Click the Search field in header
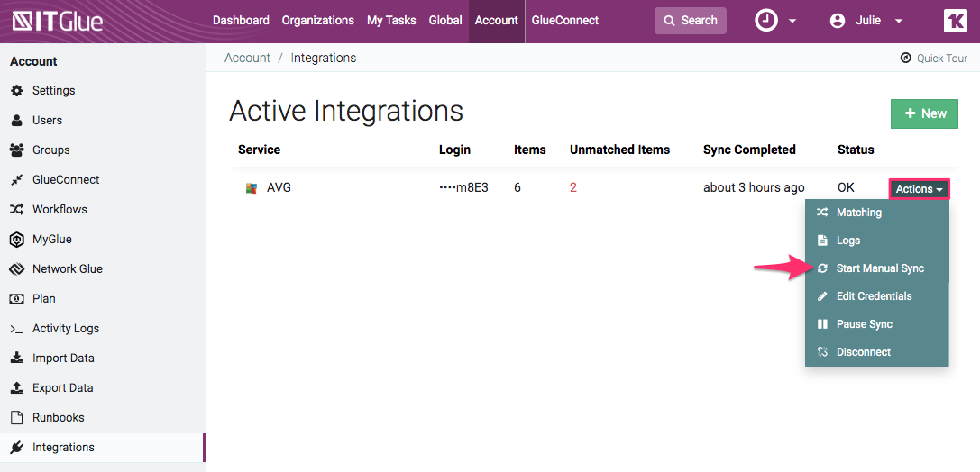 pyautogui.click(x=691, y=21)
